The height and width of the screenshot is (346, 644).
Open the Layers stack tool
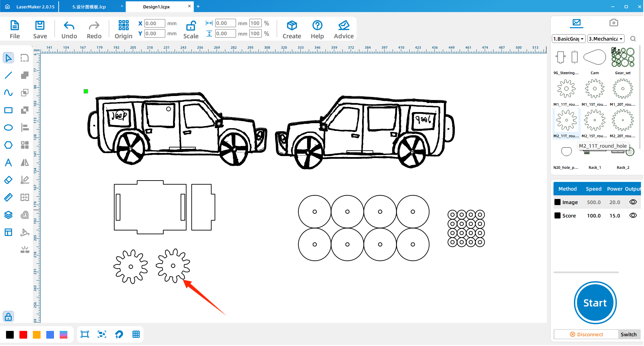tap(8, 215)
